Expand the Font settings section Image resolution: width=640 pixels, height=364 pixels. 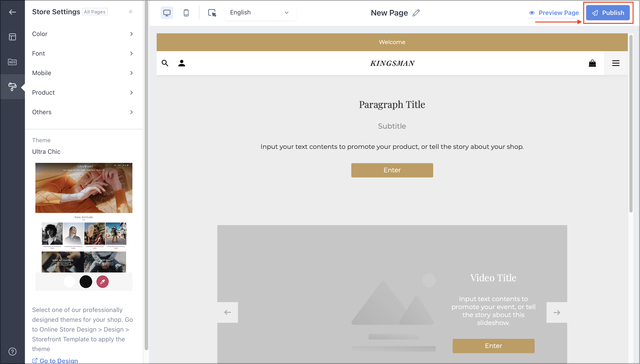tap(83, 53)
